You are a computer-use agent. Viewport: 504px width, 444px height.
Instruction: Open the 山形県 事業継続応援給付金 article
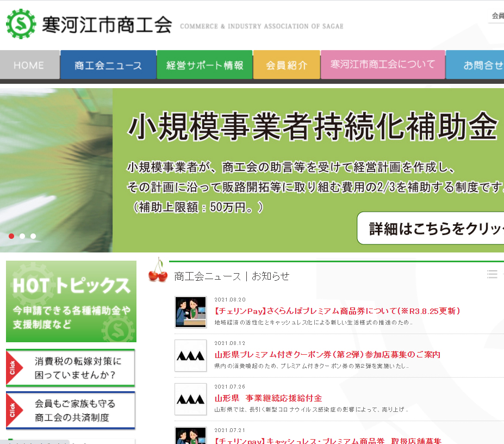click(269, 398)
